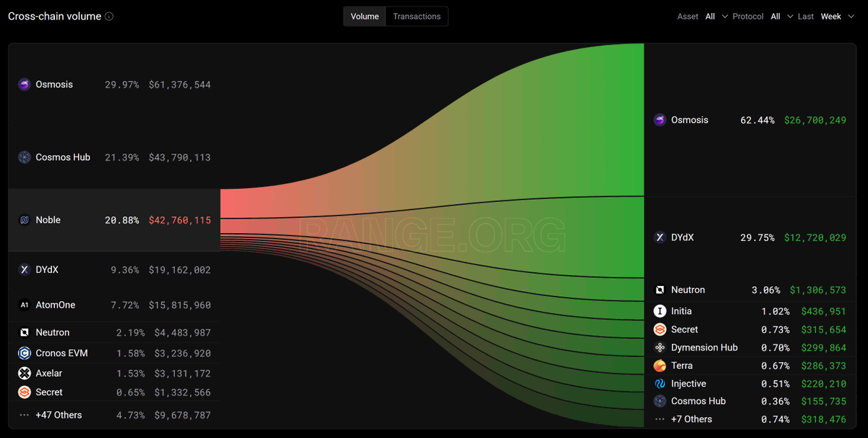868x438 pixels.
Task: Click the Cronos EVM chain icon
Action: 24,353
